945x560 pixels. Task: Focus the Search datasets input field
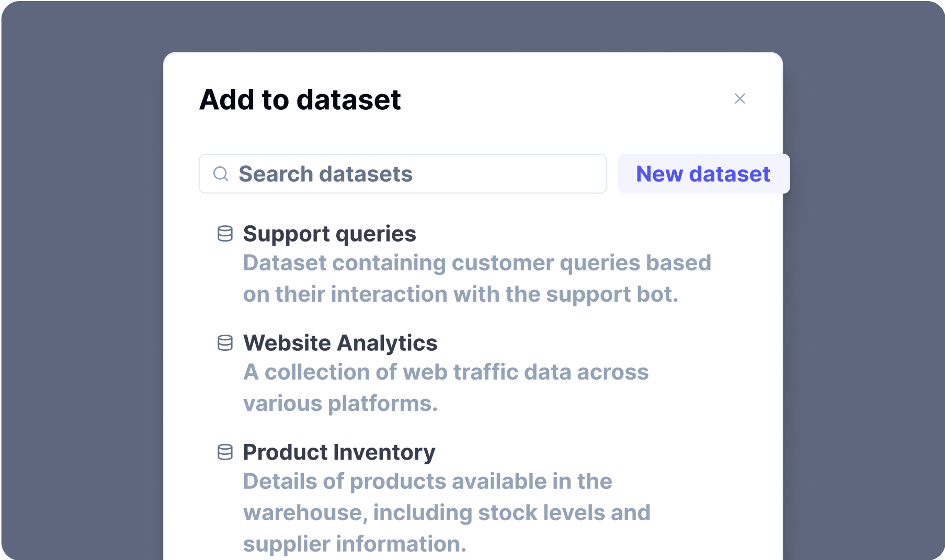coord(403,174)
